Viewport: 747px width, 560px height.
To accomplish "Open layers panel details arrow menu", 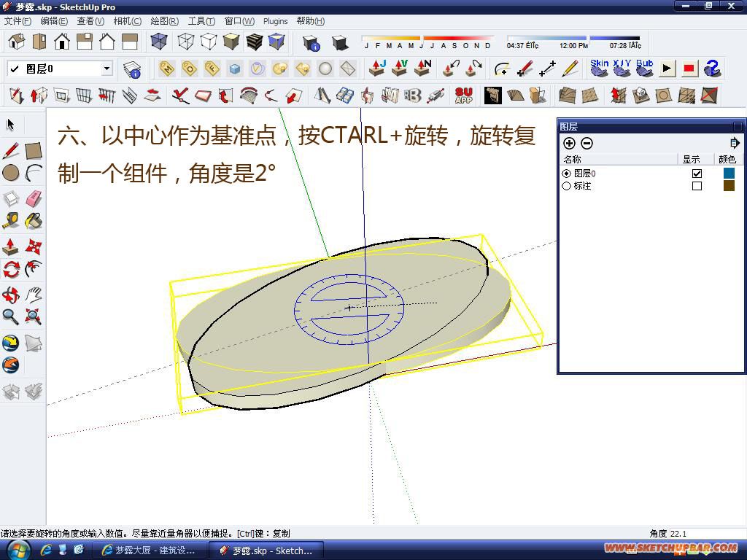I will (734, 143).
